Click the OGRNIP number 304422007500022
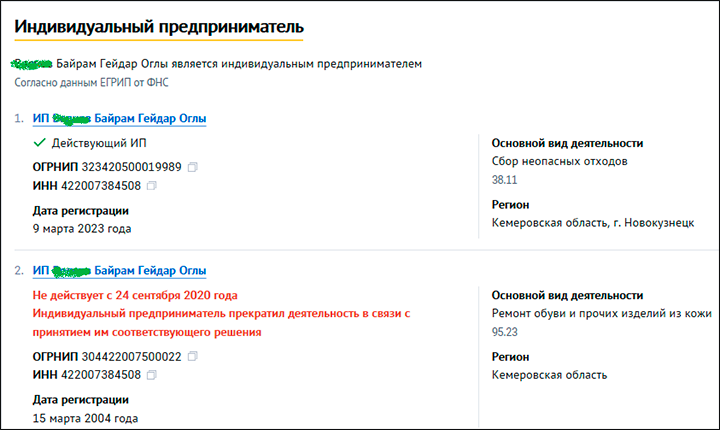The height and width of the screenshot is (430, 720). 131,356
